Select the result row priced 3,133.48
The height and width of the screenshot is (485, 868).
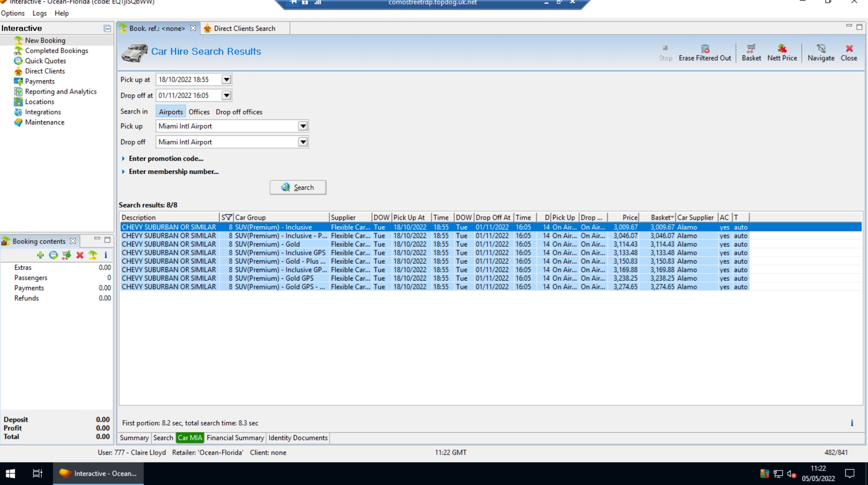[435, 253]
